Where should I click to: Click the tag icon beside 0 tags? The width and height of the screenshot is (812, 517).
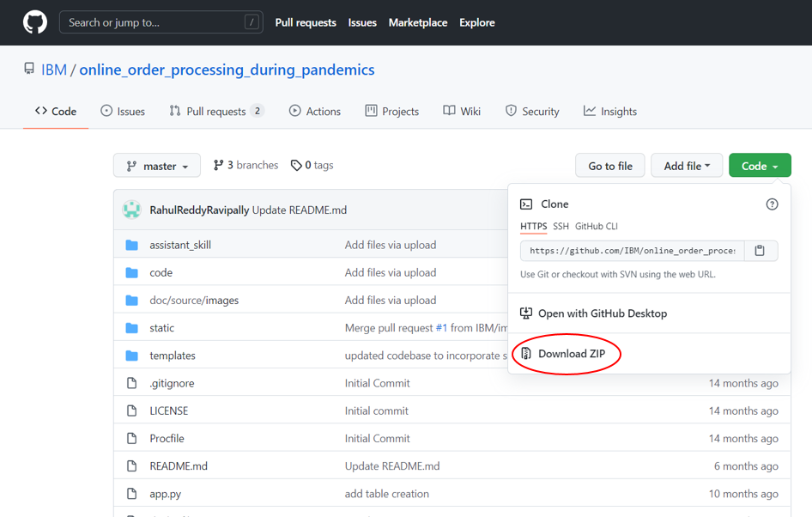point(296,165)
